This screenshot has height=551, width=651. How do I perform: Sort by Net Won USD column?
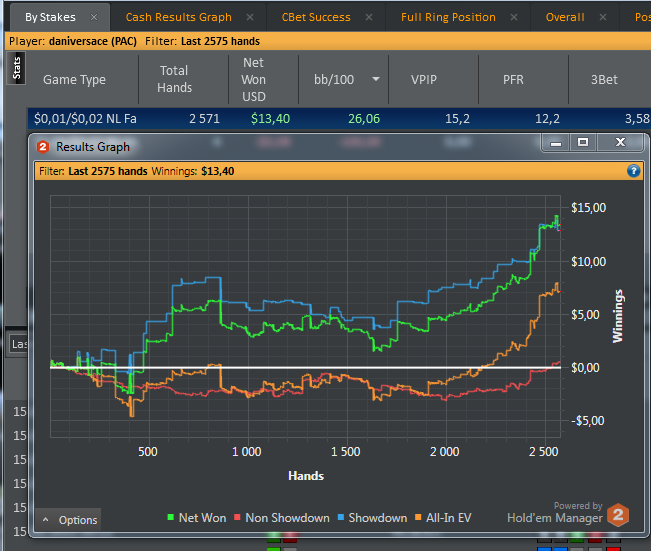tap(253, 79)
